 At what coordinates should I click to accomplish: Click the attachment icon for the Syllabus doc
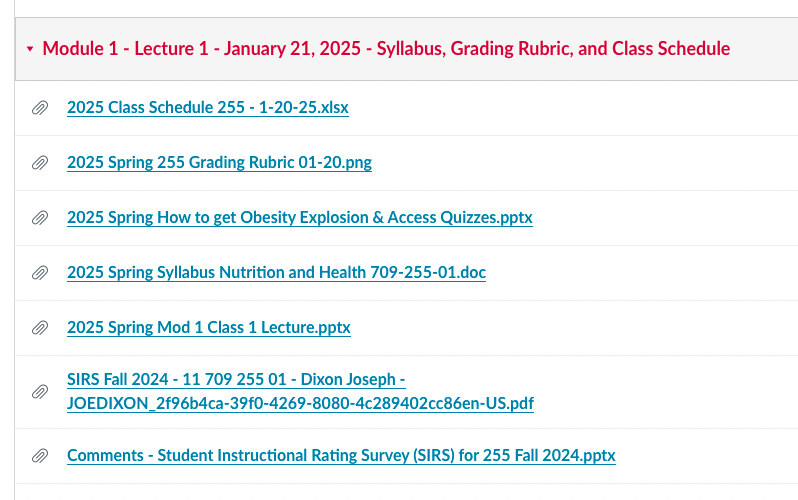40,273
